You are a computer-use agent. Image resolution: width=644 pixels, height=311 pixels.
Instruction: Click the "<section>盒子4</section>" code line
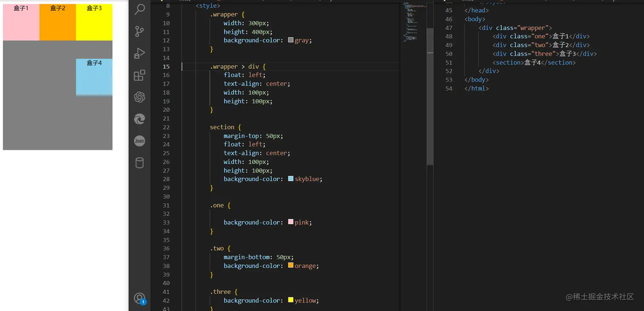pos(534,63)
